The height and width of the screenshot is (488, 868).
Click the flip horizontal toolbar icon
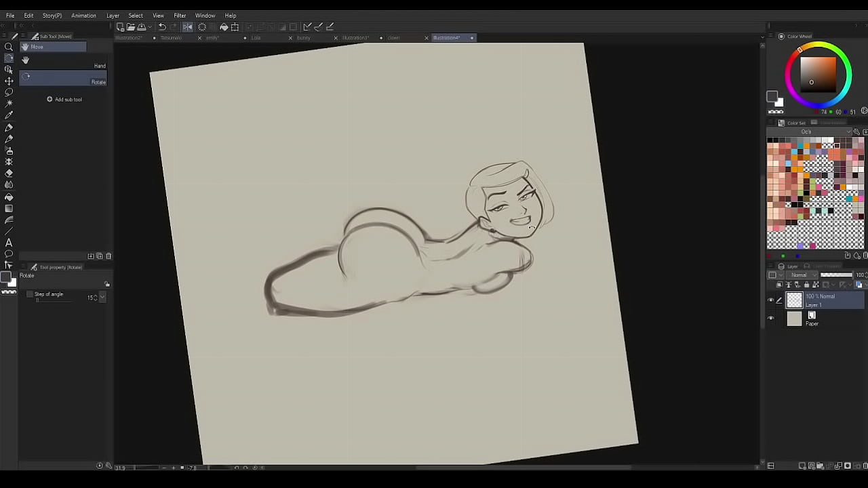pos(187,27)
